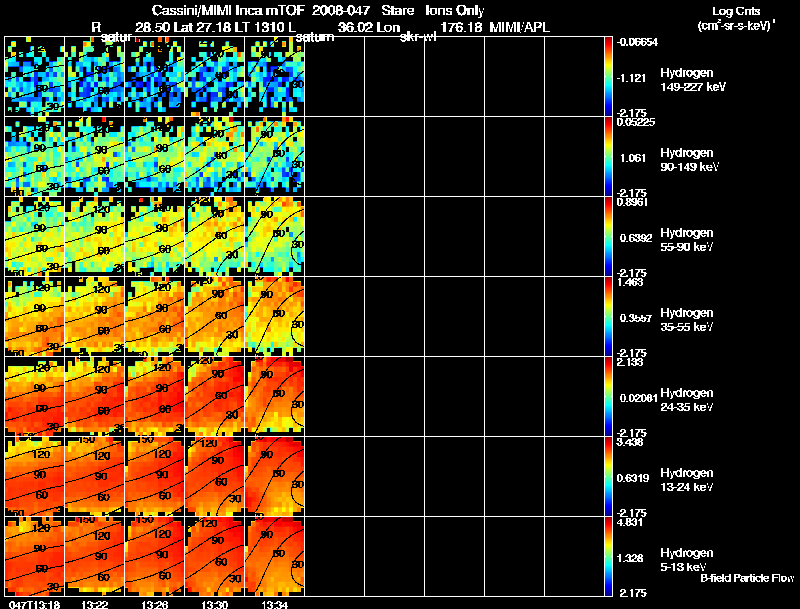Click the 'Stare' word in title

[x=397, y=11]
